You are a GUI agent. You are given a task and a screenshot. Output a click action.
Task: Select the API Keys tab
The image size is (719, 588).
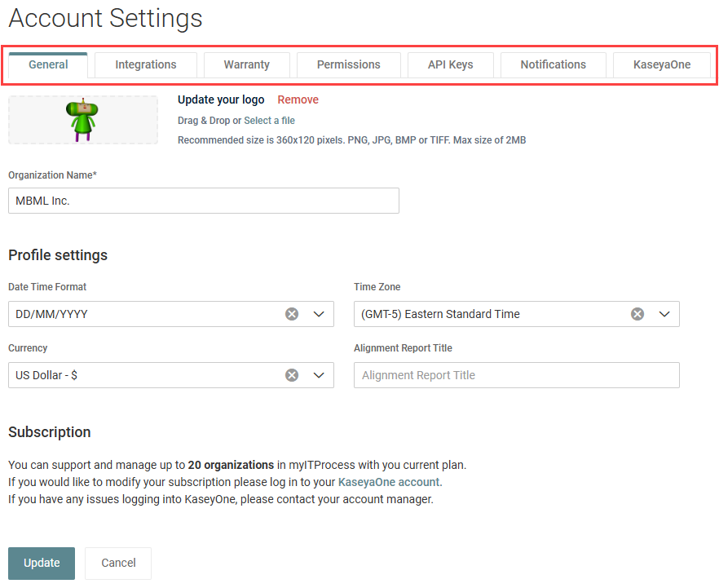450,64
